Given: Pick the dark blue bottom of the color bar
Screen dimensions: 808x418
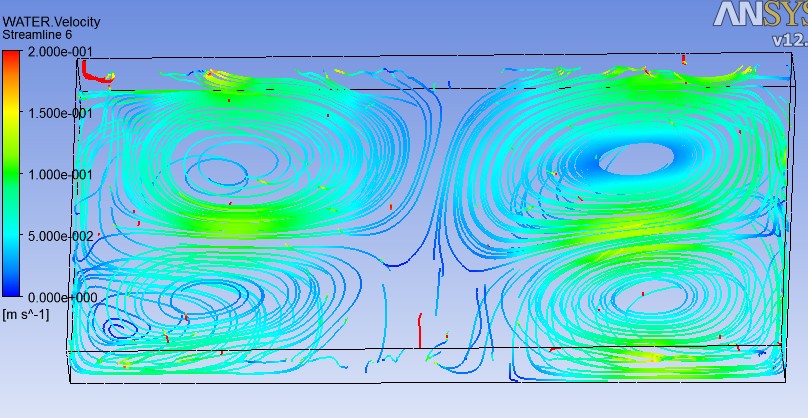Looking at the screenshot, I should point(11,288).
